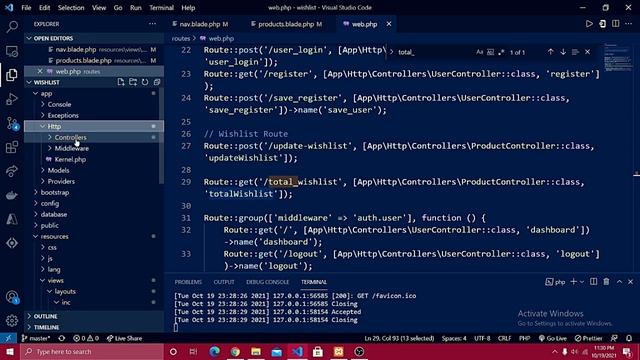The height and width of the screenshot is (360, 640).
Task: Open Source Control view with badge
Action: click(12, 123)
